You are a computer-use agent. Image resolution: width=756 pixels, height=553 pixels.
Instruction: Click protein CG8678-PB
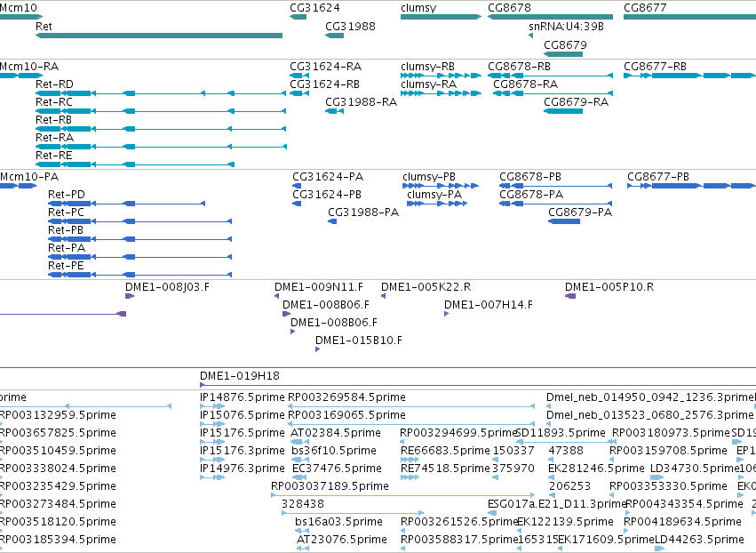(556, 186)
